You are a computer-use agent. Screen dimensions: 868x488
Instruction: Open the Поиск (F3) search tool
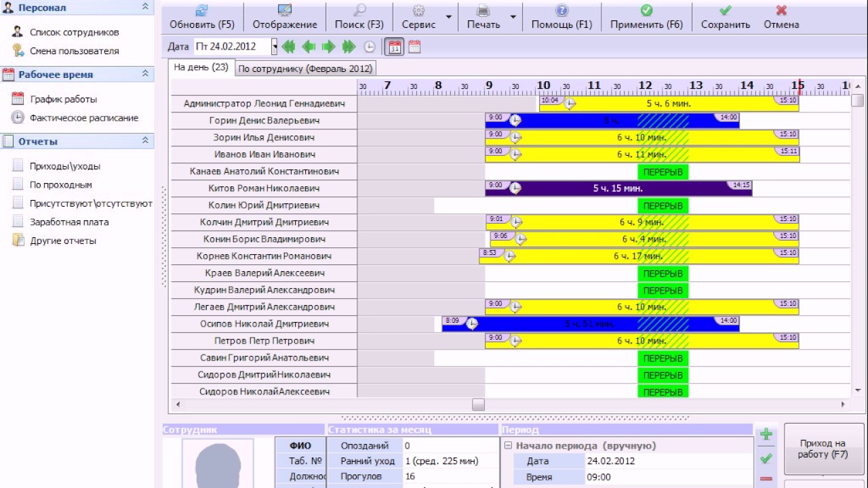[x=359, y=17]
